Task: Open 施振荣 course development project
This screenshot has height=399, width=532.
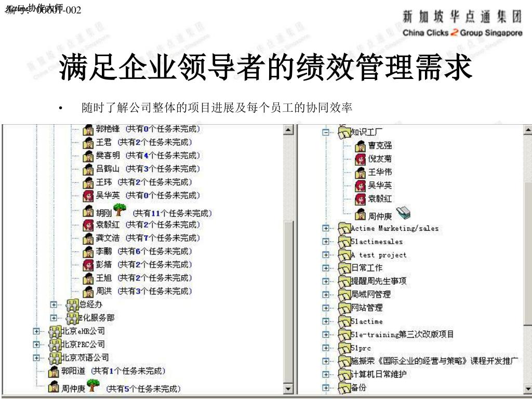Action: pyautogui.click(x=434, y=361)
